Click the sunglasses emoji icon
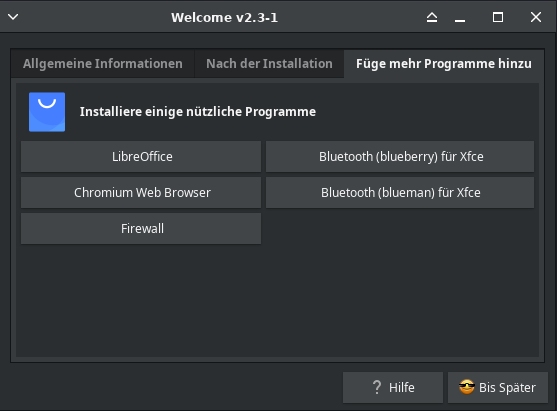 tap(467, 387)
